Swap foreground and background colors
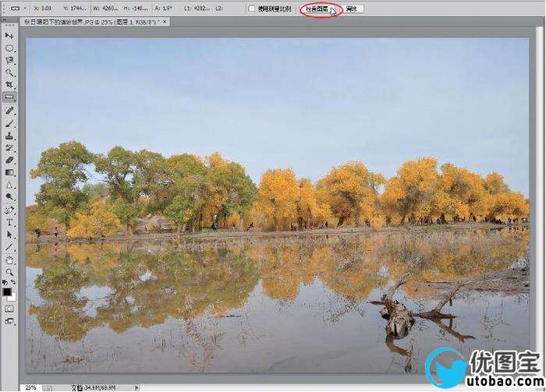 [13, 282]
